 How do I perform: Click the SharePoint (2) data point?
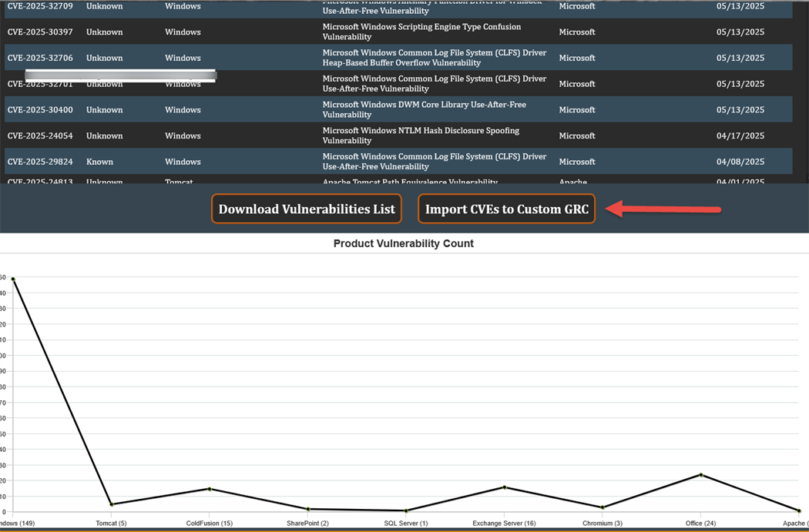(x=308, y=509)
